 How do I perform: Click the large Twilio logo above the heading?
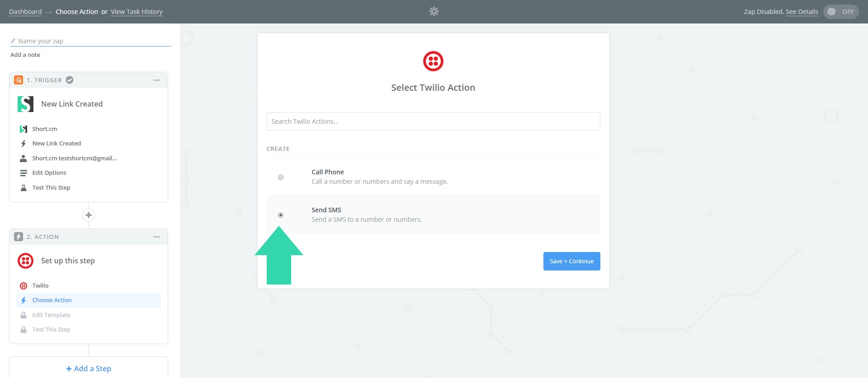(x=433, y=61)
